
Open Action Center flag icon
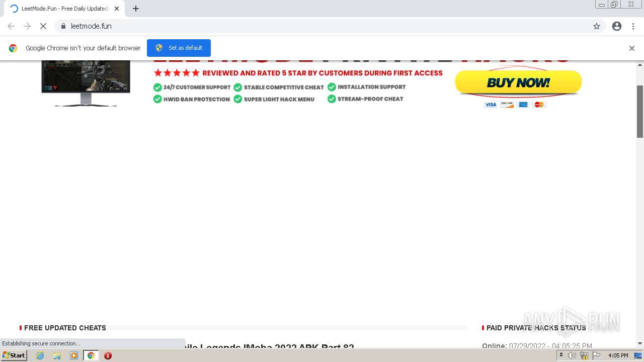click(596, 355)
